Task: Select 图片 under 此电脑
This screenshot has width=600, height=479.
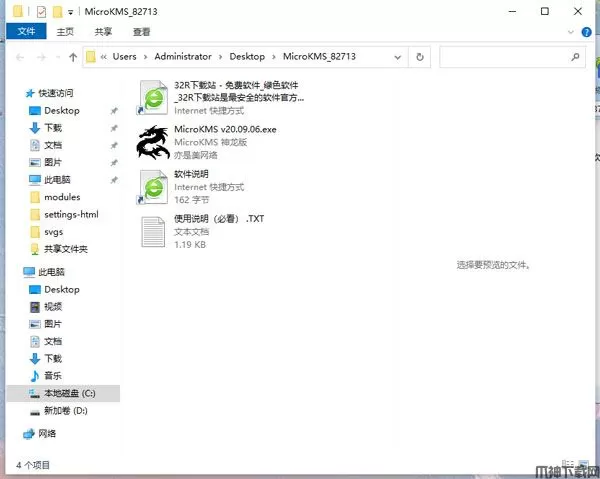Action: tap(53, 324)
